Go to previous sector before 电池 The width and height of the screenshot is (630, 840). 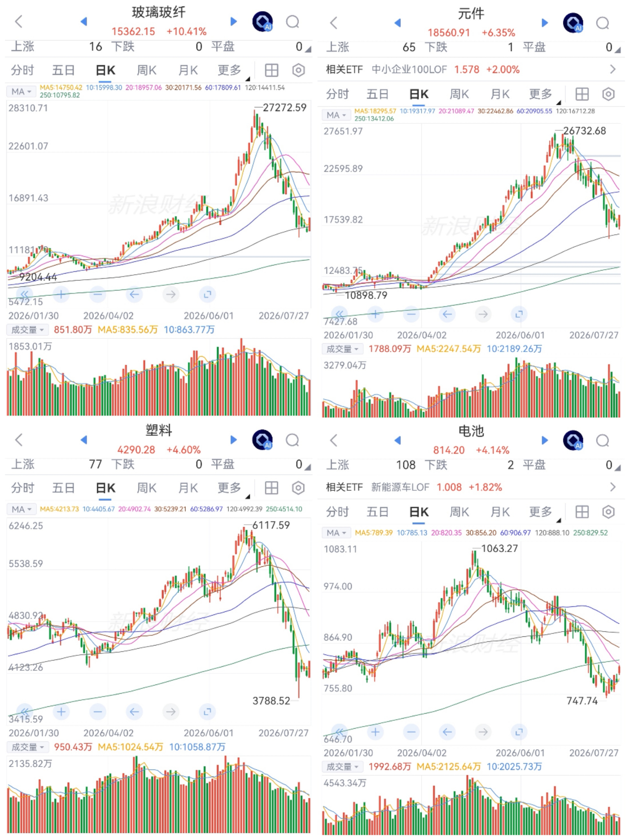397,440
